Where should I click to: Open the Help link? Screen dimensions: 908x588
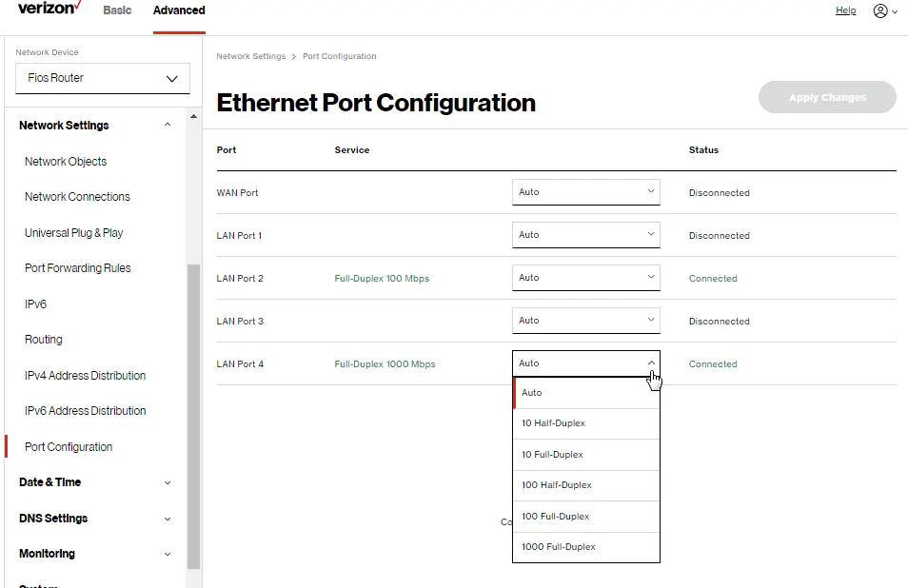click(x=845, y=10)
